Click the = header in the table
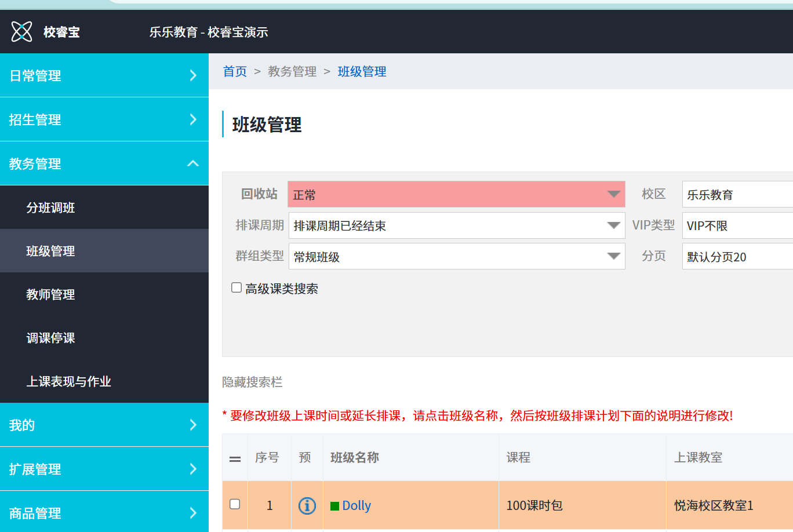 [x=235, y=457]
